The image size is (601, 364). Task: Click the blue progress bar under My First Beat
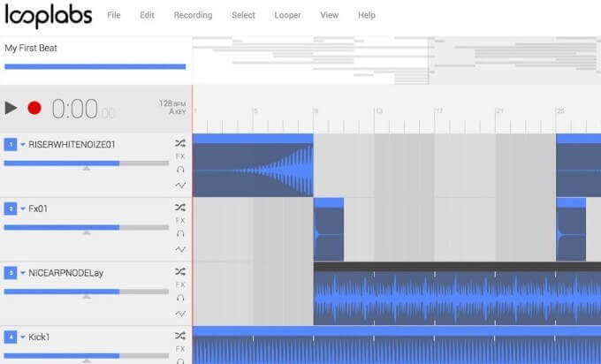point(95,66)
